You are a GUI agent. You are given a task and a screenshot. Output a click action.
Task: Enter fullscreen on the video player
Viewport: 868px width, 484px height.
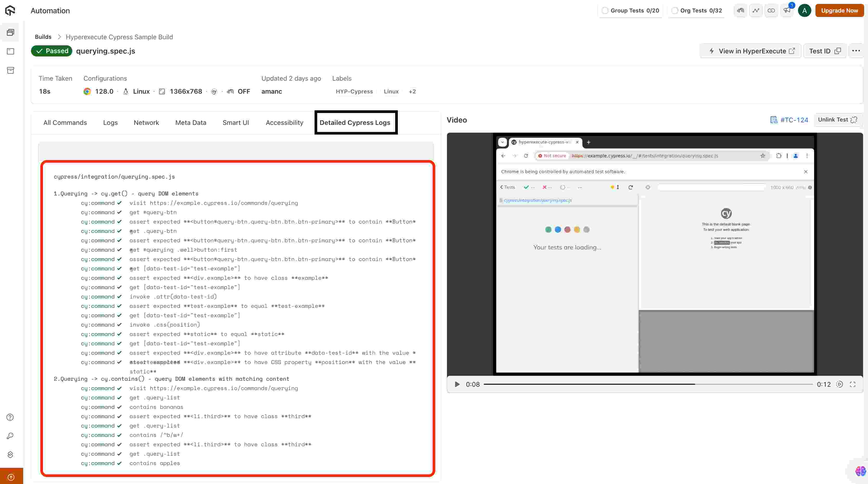pos(852,384)
